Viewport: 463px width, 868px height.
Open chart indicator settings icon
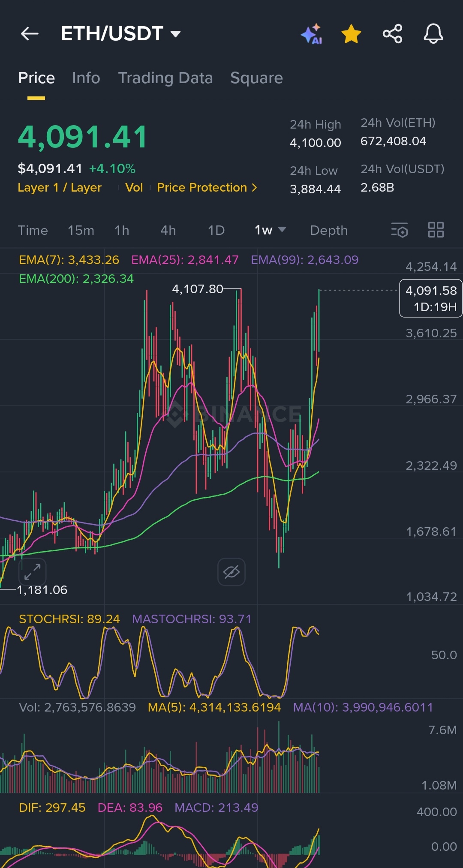400,230
